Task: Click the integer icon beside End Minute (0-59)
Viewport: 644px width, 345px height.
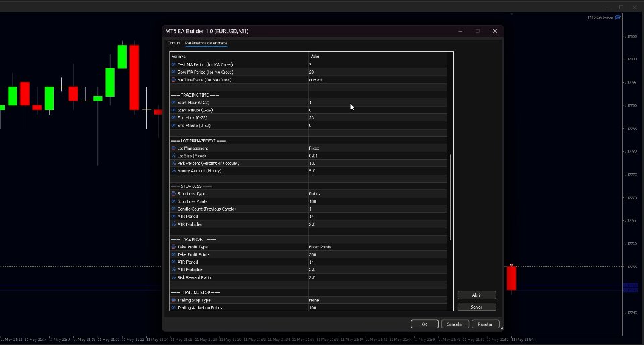Action: tap(173, 126)
